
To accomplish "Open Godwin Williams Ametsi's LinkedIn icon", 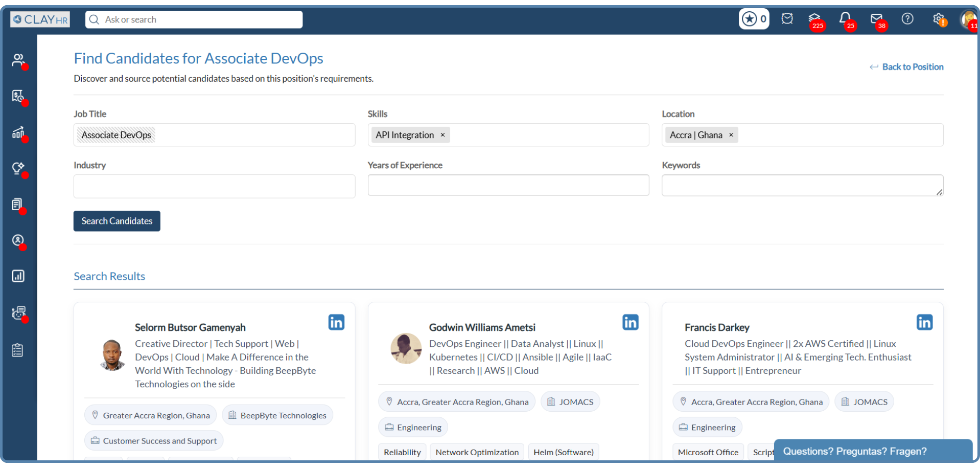I will (x=631, y=322).
